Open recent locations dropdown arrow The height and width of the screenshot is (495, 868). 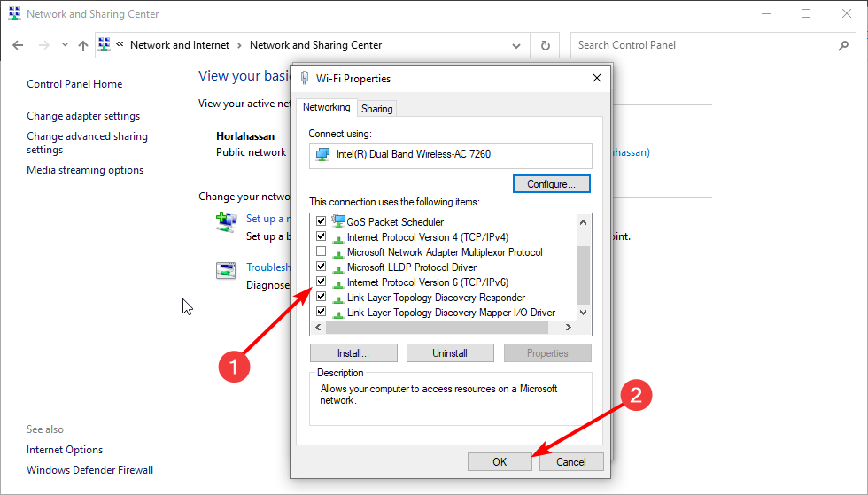[x=65, y=45]
